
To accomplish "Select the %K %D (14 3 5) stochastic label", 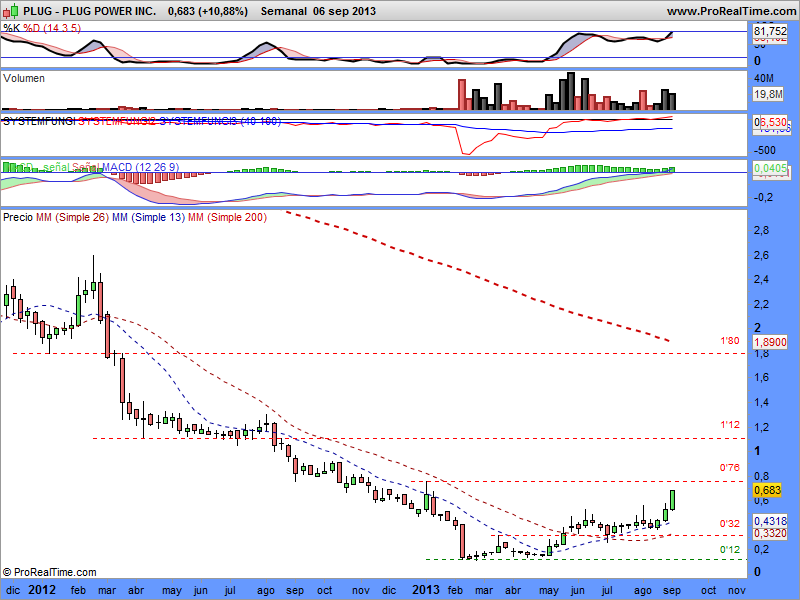I will pyautogui.click(x=42, y=28).
